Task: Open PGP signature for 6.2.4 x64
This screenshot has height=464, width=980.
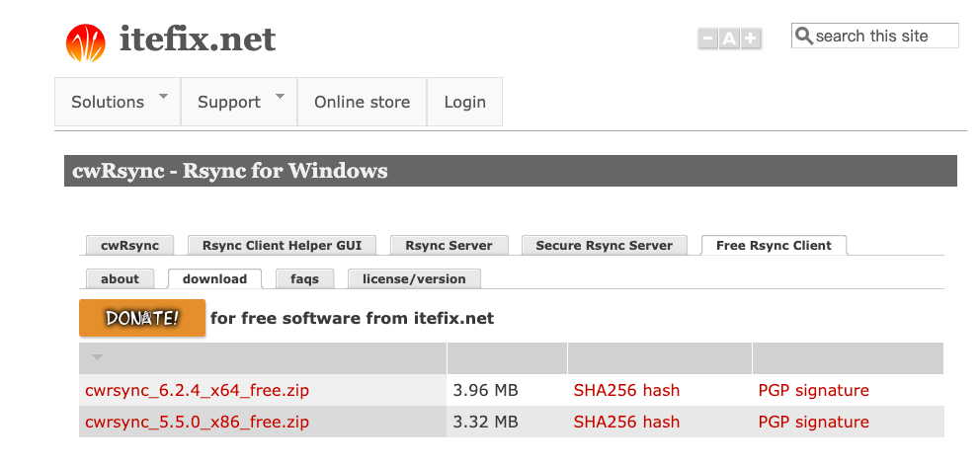Action: (x=813, y=391)
